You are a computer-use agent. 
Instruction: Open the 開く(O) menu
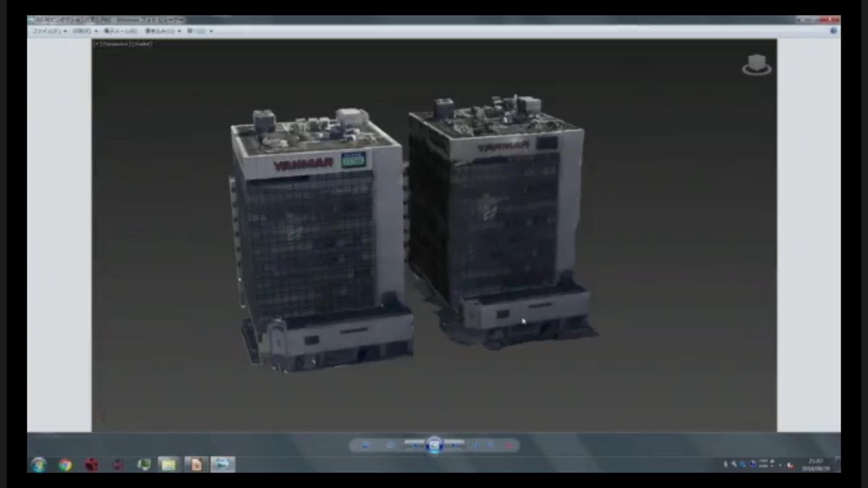point(199,31)
